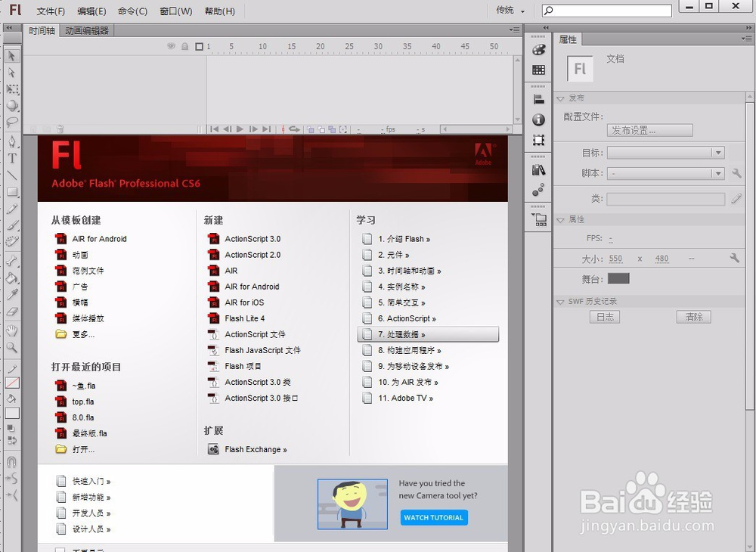756x552 pixels.
Task: Select the Subselection tool
Action: pyautogui.click(x=12, y=73)
